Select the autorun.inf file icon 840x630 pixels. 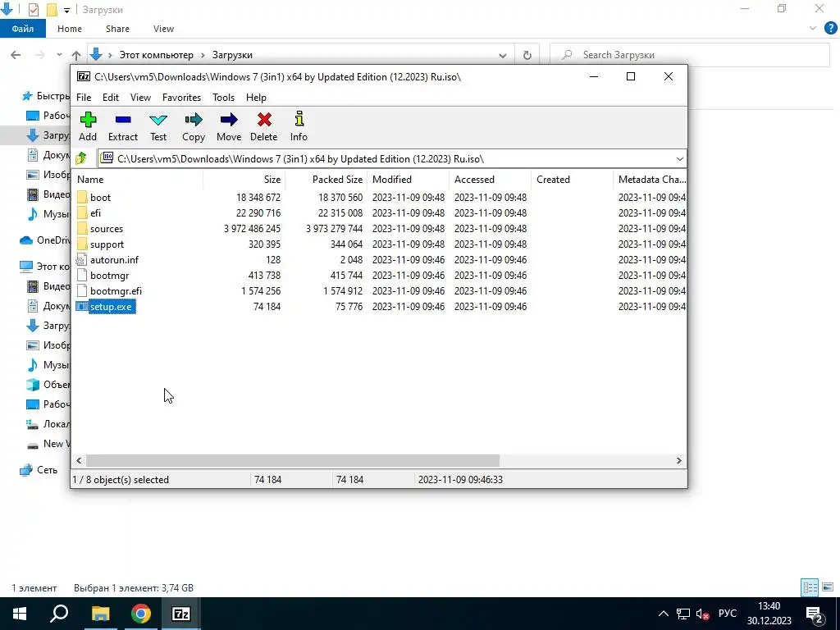click(x=81, y=260)
